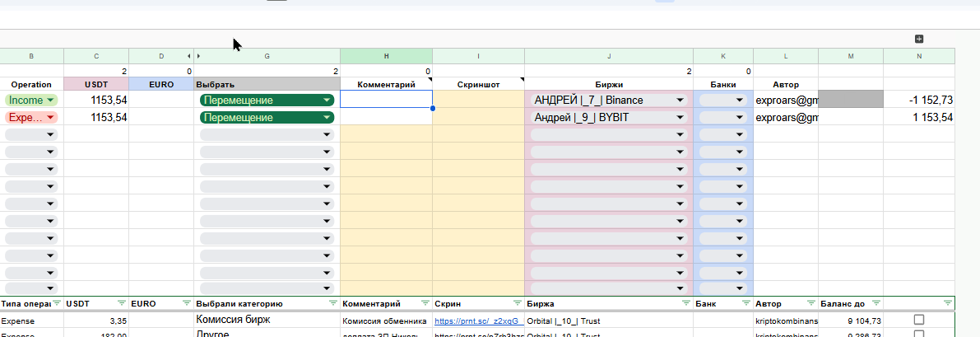Click filter icon for Выбрали категорию column

[332, 303]
